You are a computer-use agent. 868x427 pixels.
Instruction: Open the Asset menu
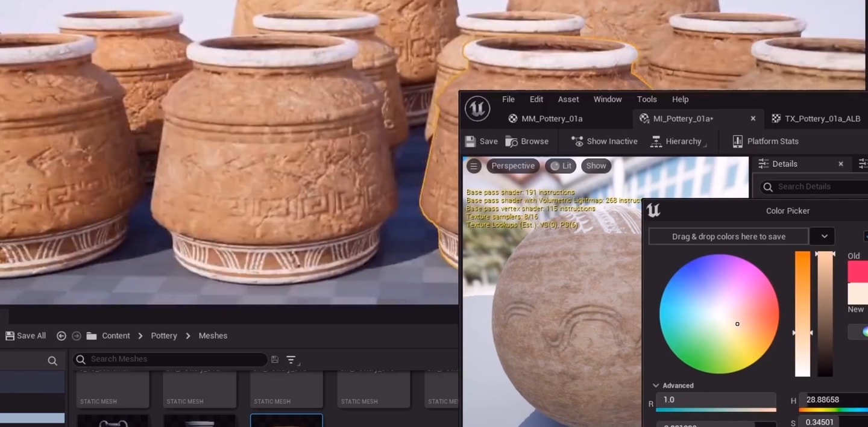coord(568,99)
